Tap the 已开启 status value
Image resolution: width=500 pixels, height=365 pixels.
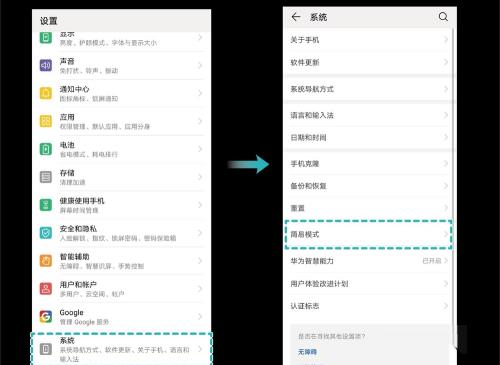click(432, 261)
